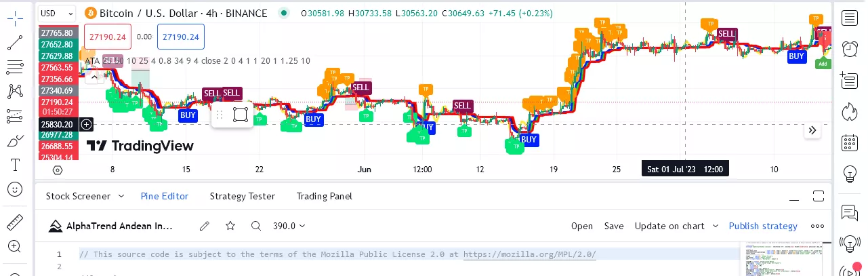
Task: Click the Open script button
Action: point(582,226)
